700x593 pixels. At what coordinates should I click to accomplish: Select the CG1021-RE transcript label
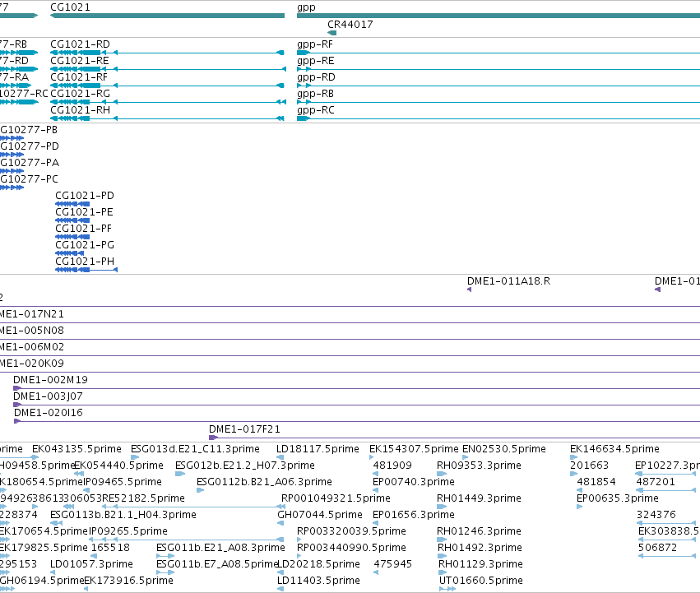[x=80, y=61]
